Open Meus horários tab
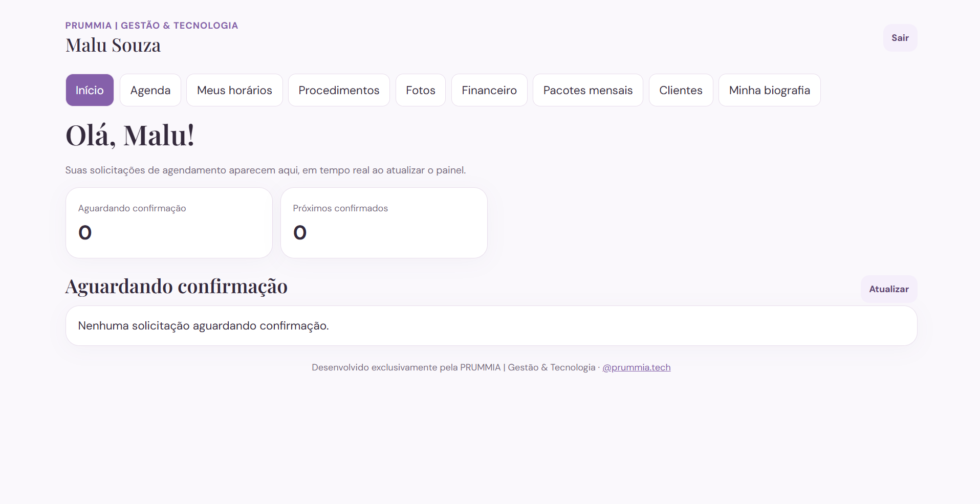The width and height of the screenshot is (980, 504). pyautogui.click(x=234, y=90)
